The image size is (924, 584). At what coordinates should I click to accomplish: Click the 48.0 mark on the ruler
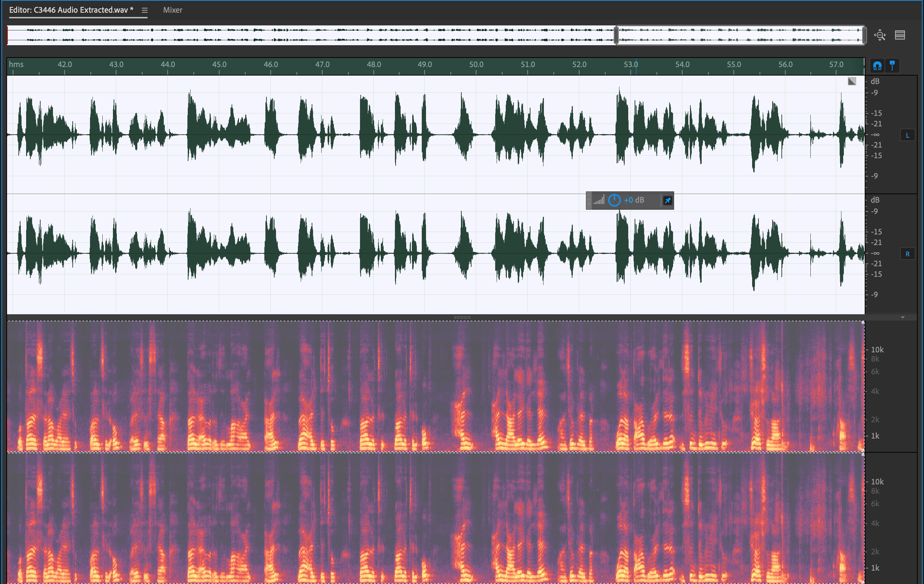coord(374,64)
